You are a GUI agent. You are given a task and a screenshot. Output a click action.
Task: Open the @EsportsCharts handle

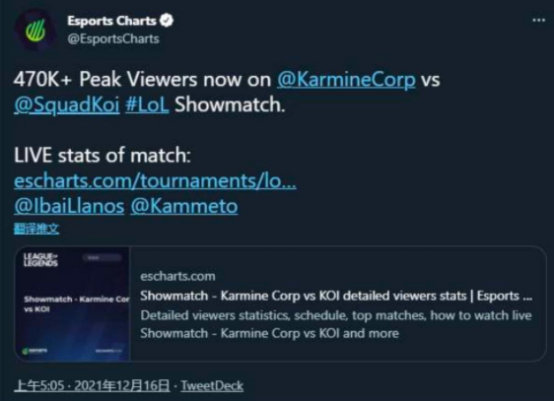coord(113,39)
